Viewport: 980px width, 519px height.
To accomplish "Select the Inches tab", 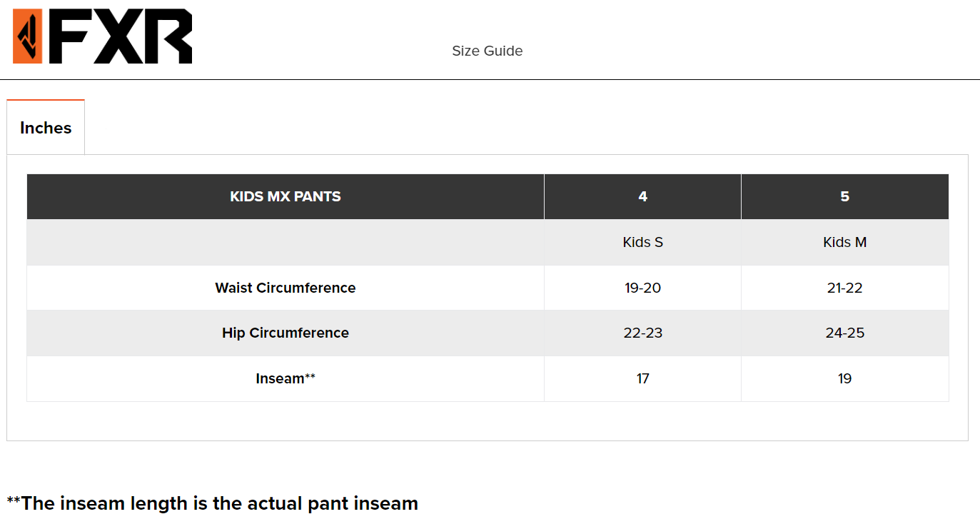I will [46, 128].
